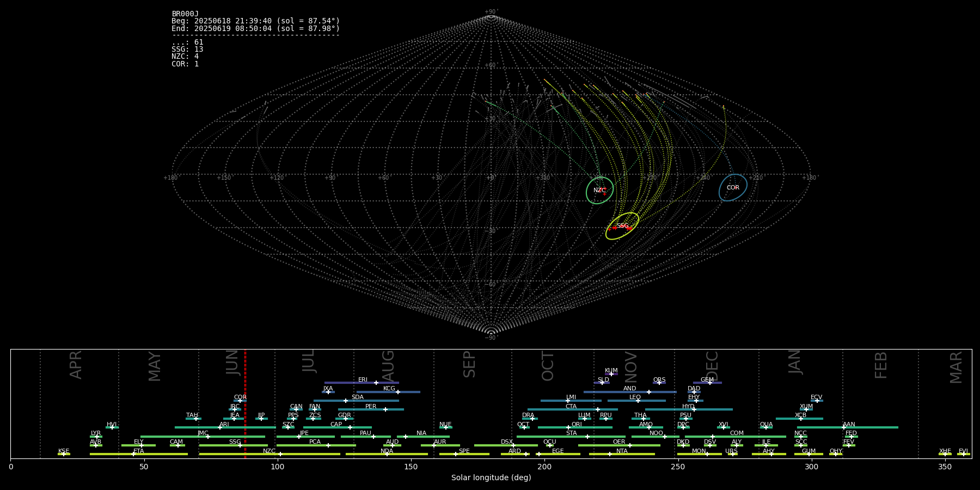980x490 pixels.
Task: Click the AND shower bar in timeline
Action: point(630,392)
